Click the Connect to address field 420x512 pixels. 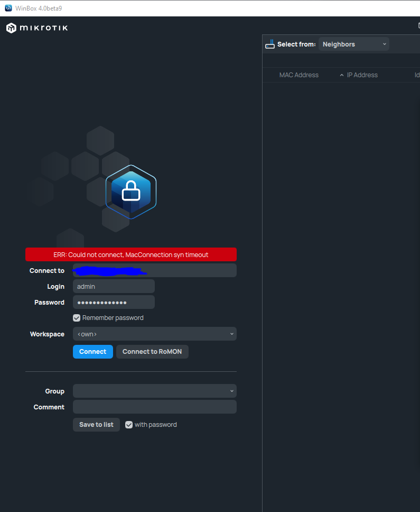[x=155, y=270]
